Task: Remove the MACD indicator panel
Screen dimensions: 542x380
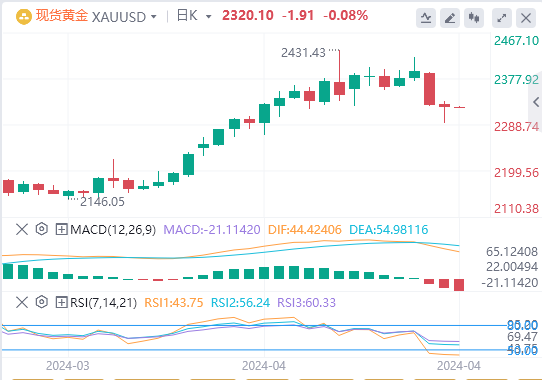Action: point(22,229)
